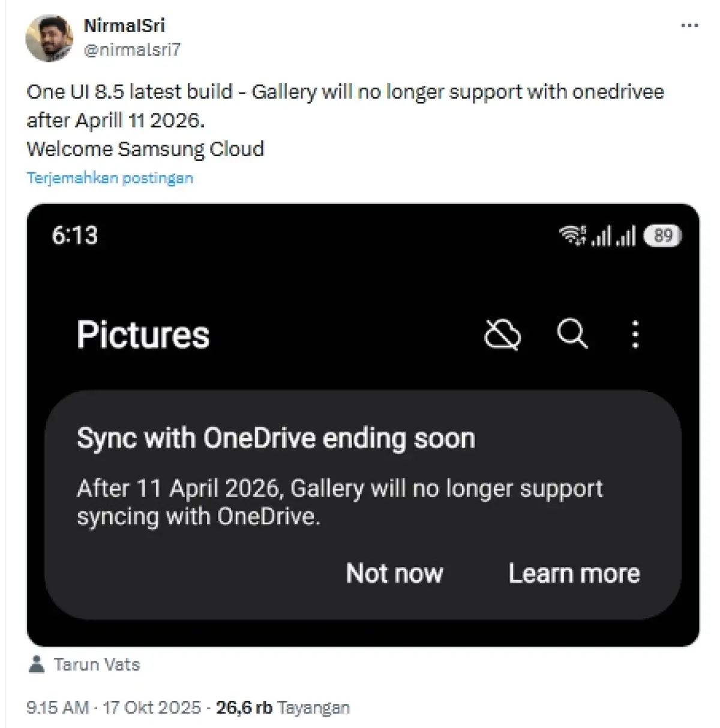Click the cellular signal bars icon
This screenshot has height=728, width=720.
(613, 236)
